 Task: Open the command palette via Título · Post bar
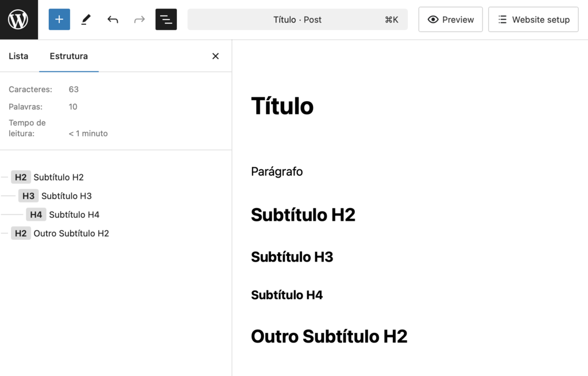(297, 19)
